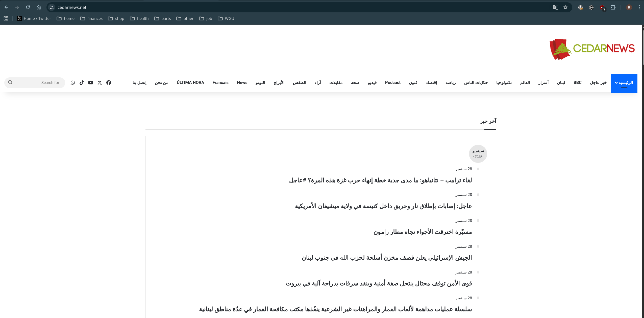Viewport: 644px width, 318px height.
Task: Open the فنون menu item
Action: click(413, 83)
